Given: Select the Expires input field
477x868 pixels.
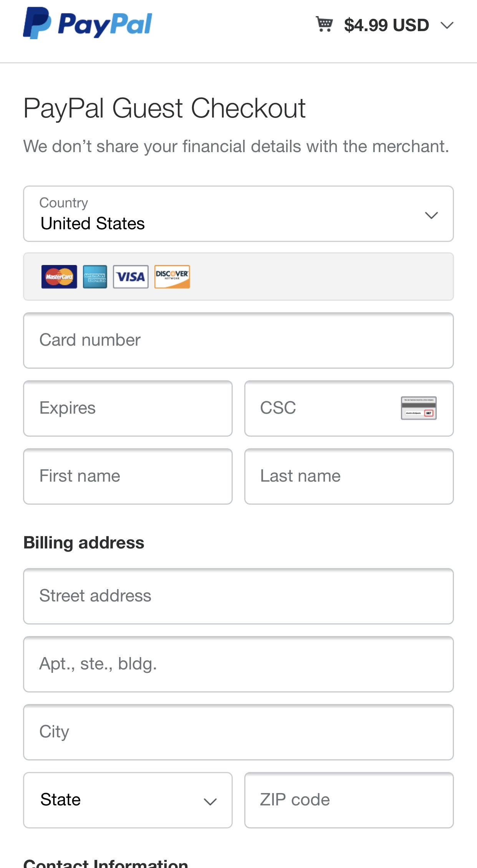Looking at the screenshot, I should pyautogui.click(x=128, y=408).
